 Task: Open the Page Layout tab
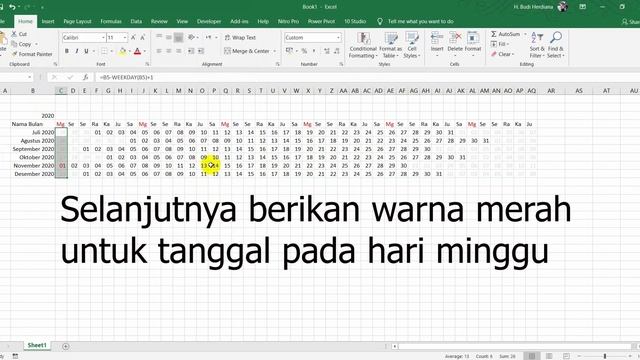pos(77,21)
